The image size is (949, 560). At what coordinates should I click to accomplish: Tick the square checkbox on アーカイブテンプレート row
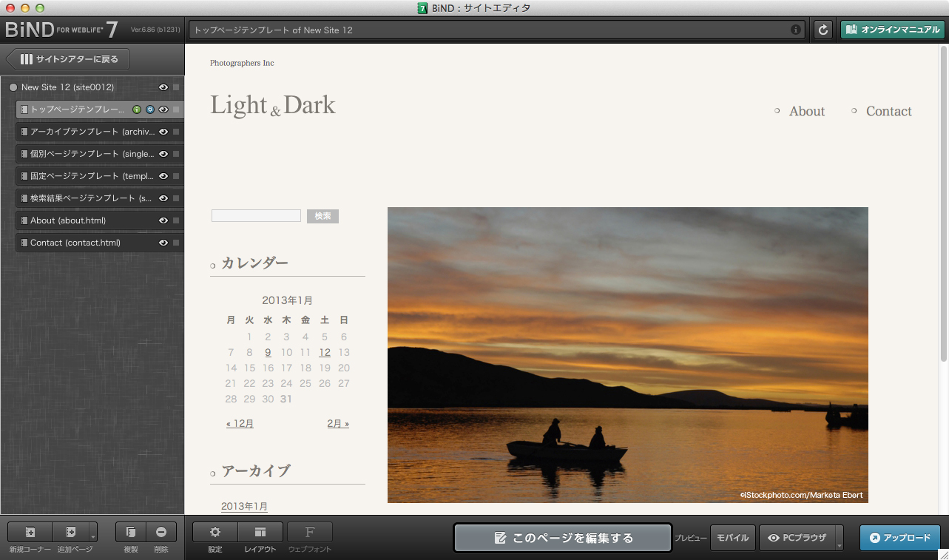pos(176,132)
